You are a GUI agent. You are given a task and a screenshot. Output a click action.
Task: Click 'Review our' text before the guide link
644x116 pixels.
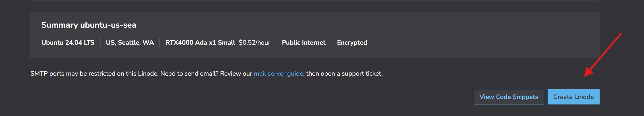tap(236, 73)
